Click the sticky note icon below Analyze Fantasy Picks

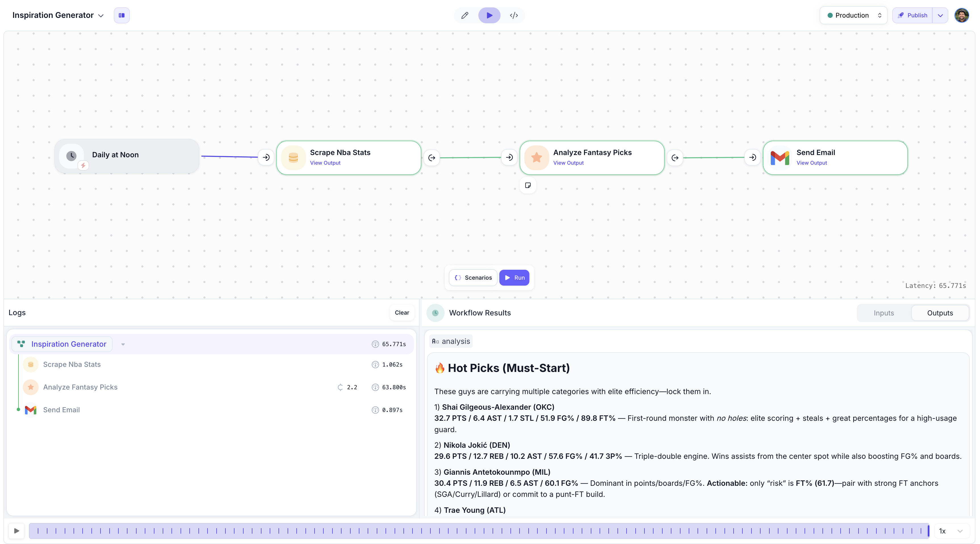(x=528, y=185)
